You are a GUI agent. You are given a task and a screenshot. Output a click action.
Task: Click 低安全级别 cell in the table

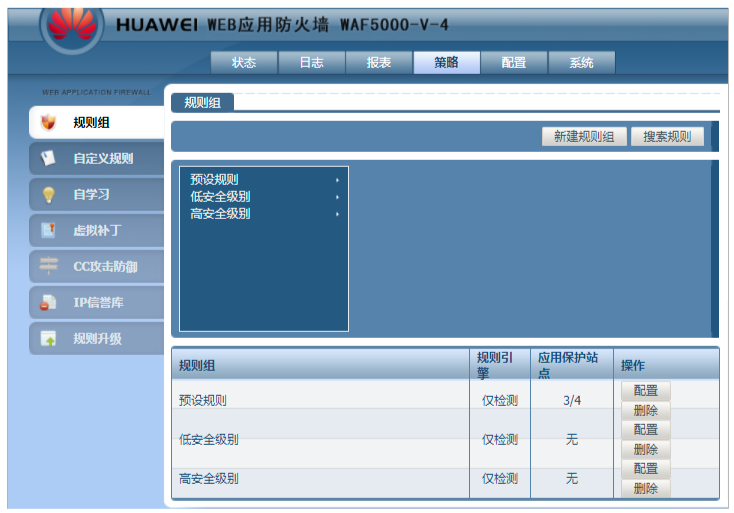[x=209, y=439]
